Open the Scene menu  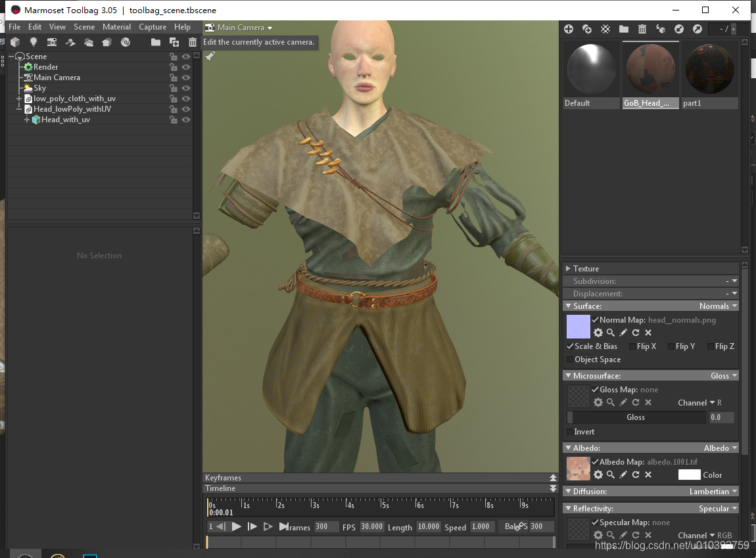pos(84,27)
